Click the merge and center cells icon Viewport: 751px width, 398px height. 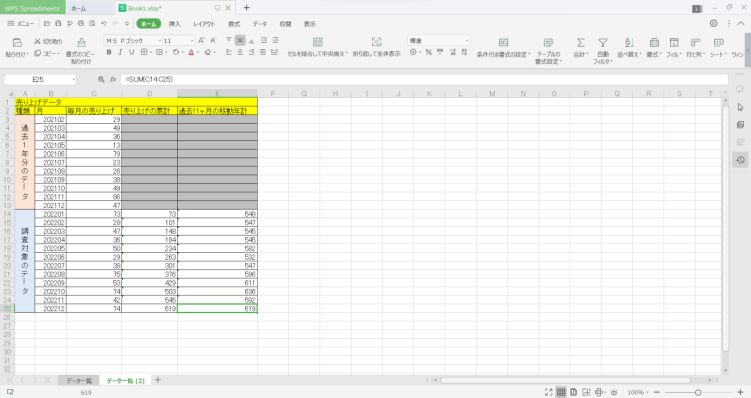(x=318, y=42)
